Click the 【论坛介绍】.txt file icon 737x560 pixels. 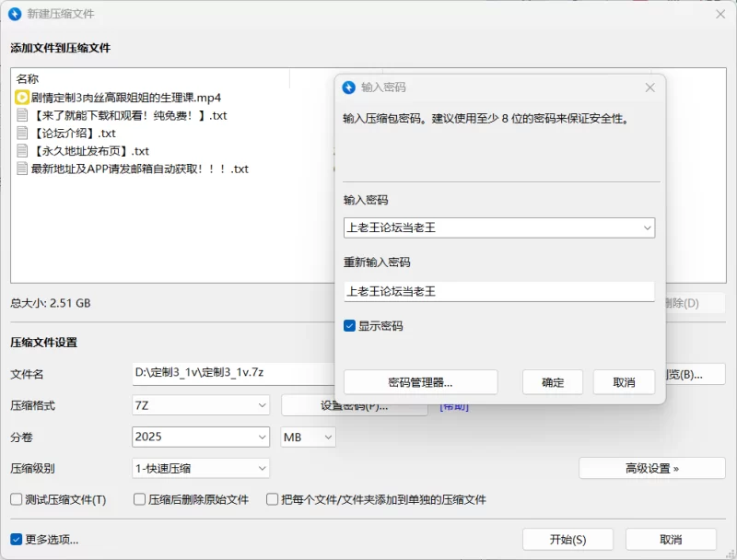(22, 134)
